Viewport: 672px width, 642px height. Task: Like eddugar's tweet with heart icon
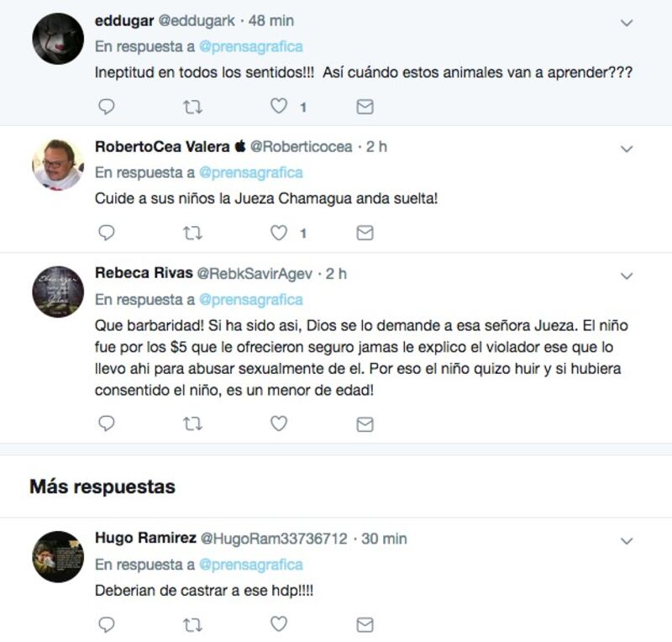click(x=279, y=106)
